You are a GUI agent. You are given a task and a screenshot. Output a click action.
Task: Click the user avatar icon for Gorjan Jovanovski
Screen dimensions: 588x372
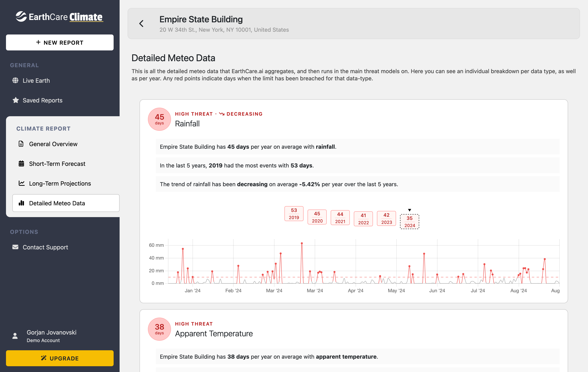pyautogui.click(x=15, y=336)
